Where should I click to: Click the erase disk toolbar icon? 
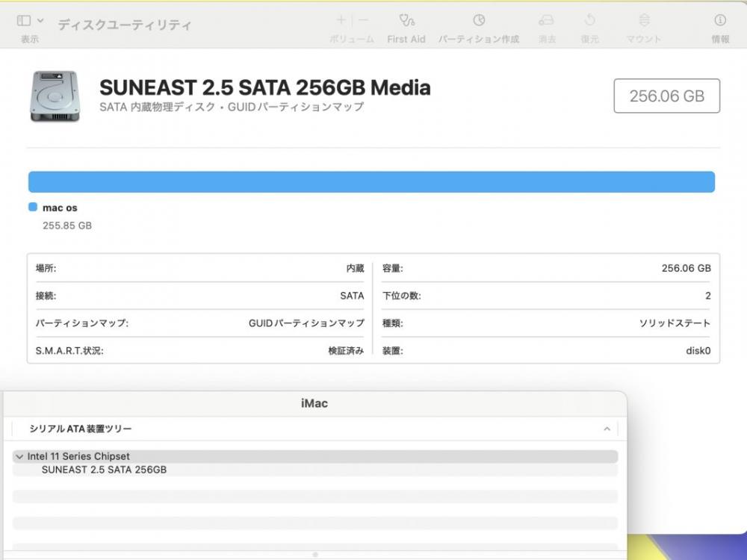tap(547, 20)
